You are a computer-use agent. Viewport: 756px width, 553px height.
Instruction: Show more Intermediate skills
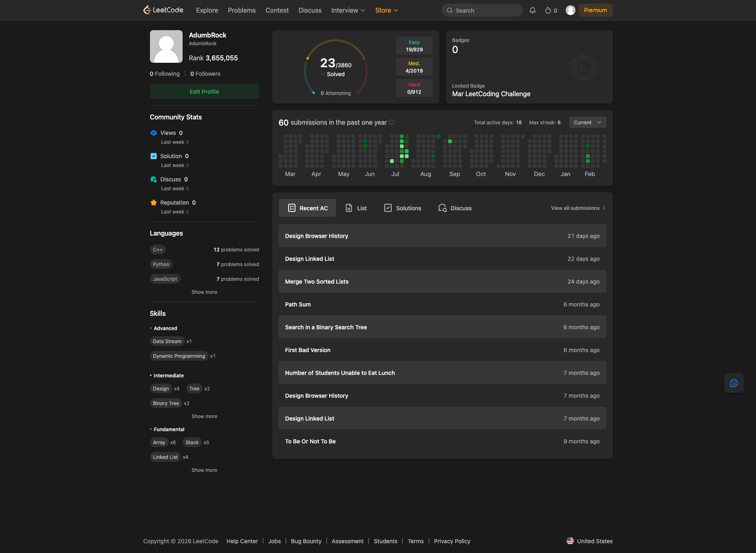205,416
